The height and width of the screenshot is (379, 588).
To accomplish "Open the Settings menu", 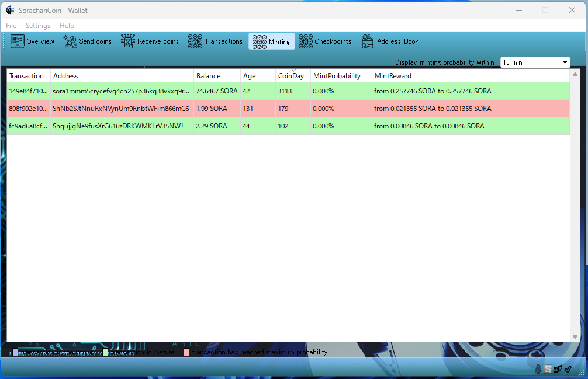I will point(38,26).
